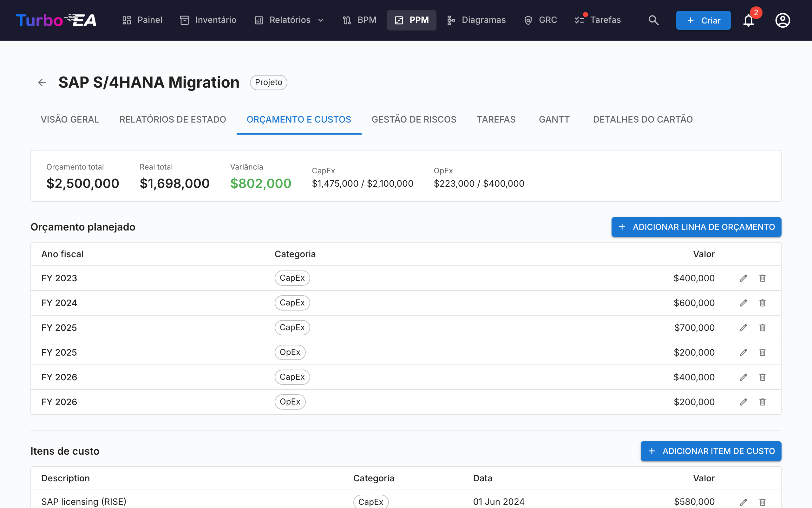This screenshot has width=812, height=508.
Task: Click the FY 2023 row label
Action: point(59,278)
